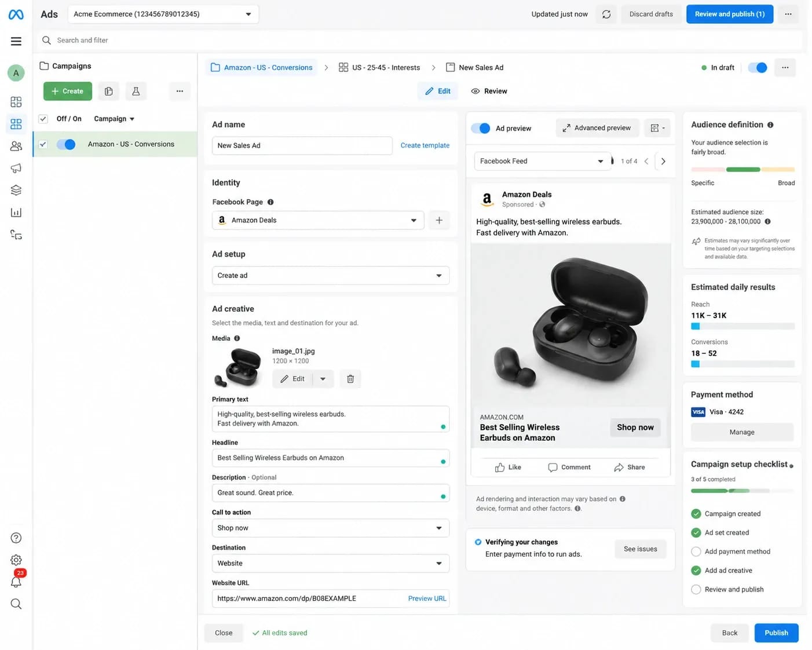Click the duplicate icon next to Create
This screenshot has width=812, height=650.
pos(108,91)
